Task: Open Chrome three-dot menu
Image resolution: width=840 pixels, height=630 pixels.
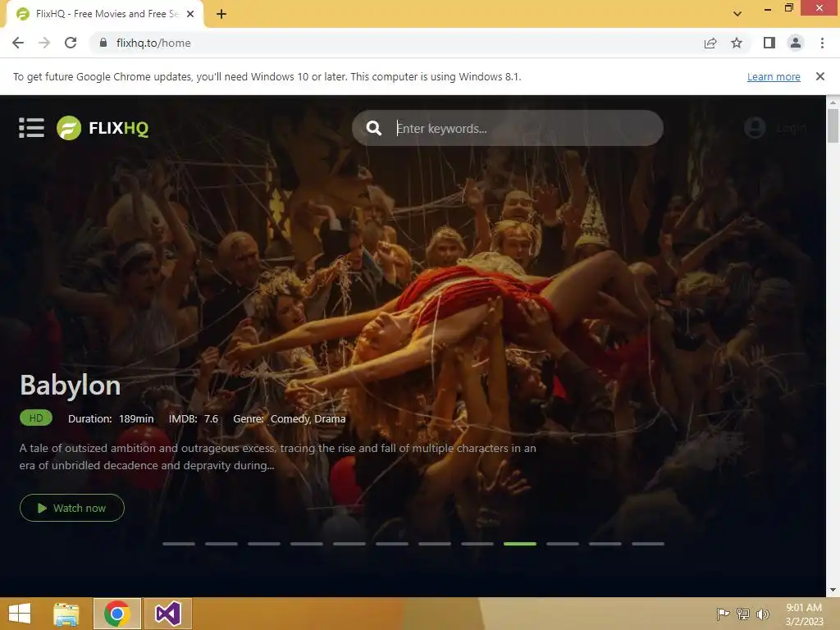Action: [822, 43]
